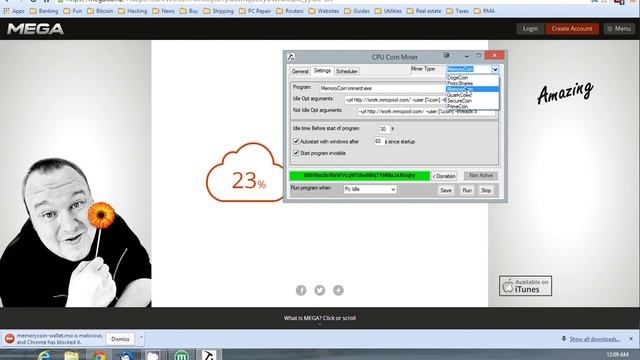
Task: Open the pickaxe miner icon in taskbar
Action: tap(208, 355)
